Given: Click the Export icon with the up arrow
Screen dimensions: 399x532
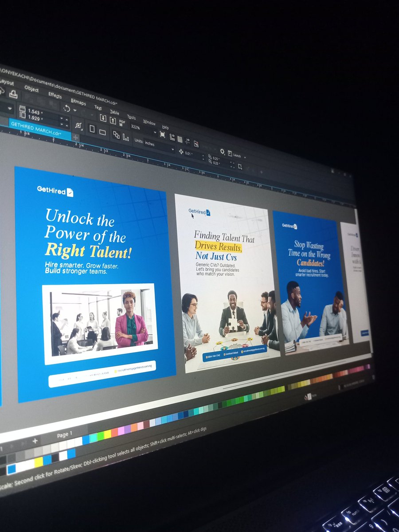Looking at the screenshot, I should pyautogui.click(x=113, y=121).
